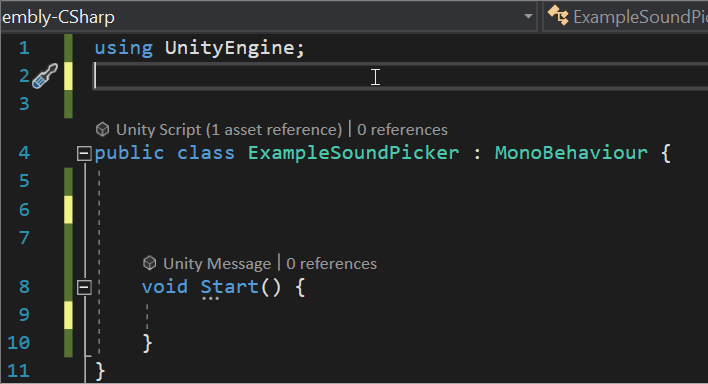708x384 pixels.
Task: Show '0 references' for Start method
Action: pyautogui.click(x=331, y=263)
